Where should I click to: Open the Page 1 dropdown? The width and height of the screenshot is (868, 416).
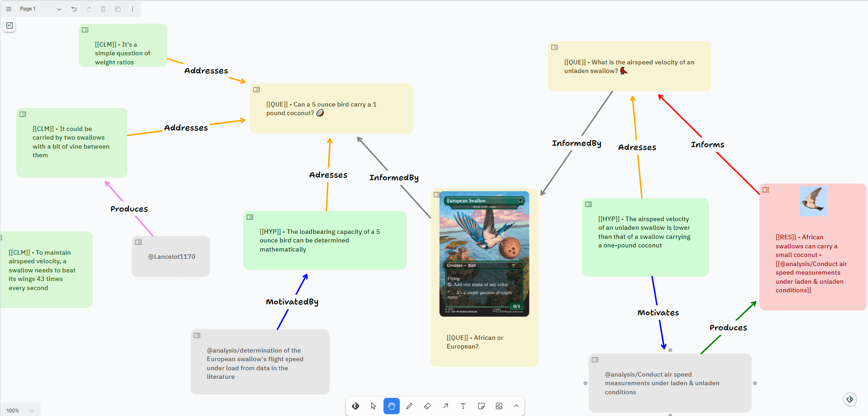coord(40,9)
